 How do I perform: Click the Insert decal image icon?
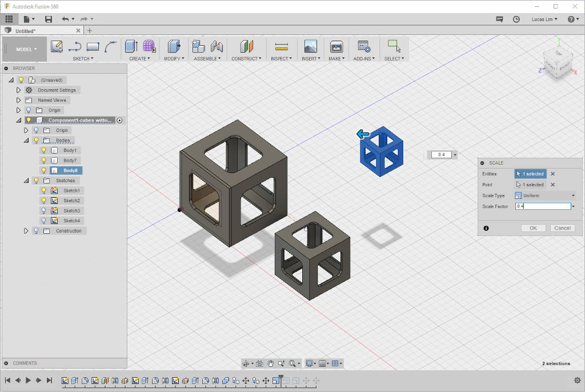[310, 47]
